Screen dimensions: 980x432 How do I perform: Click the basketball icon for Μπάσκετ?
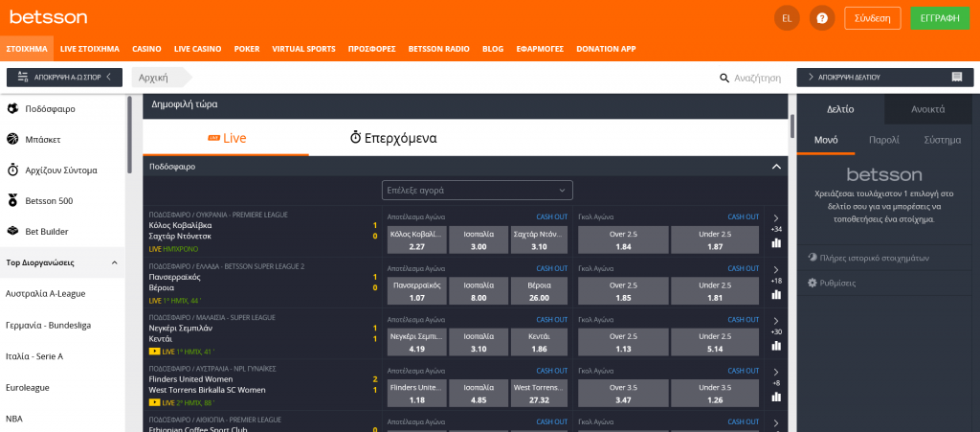(12, 140)
